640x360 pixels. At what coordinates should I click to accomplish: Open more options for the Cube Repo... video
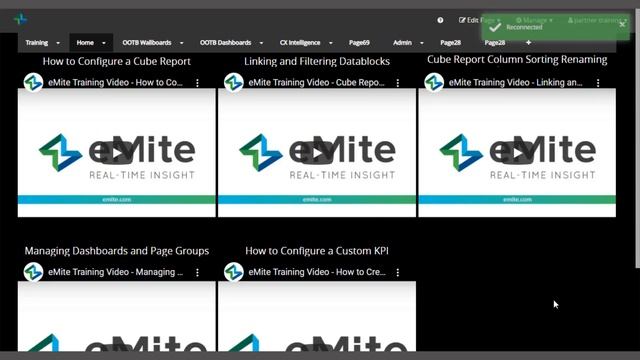point(398,83)
